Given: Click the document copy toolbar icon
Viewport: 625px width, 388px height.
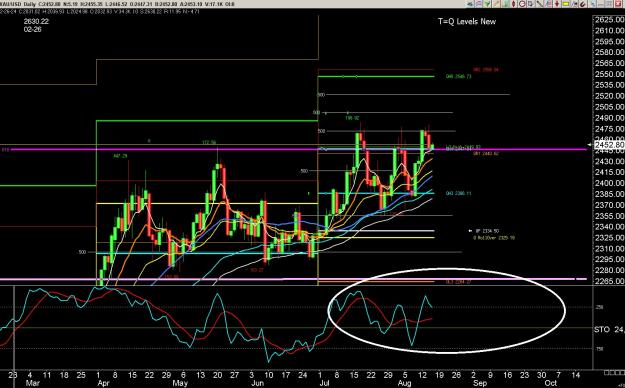Looking at the screenshot, I should (x=531, y=4).
